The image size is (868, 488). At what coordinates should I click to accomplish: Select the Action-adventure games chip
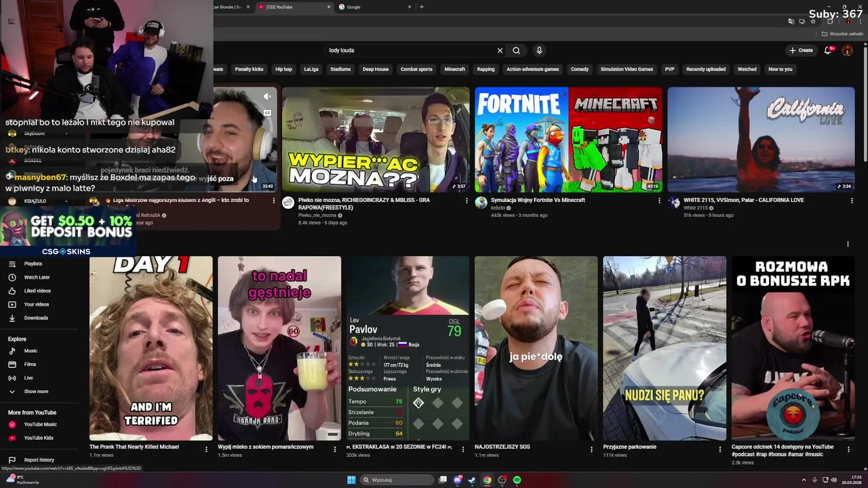(x=533, y=69)
